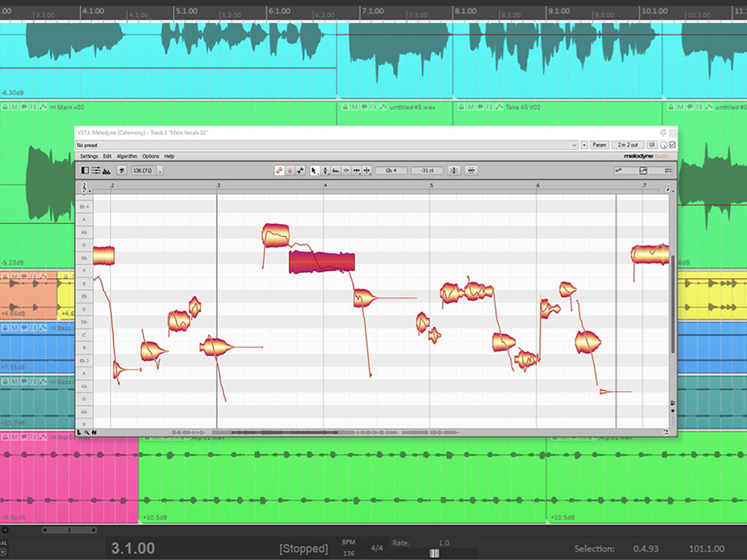Click the UI button in Melodyne's header
This screenshot has height=560, width=747.
651,144
